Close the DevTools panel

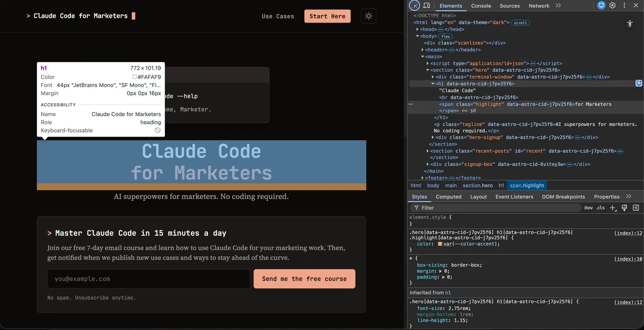coord(636,5)
